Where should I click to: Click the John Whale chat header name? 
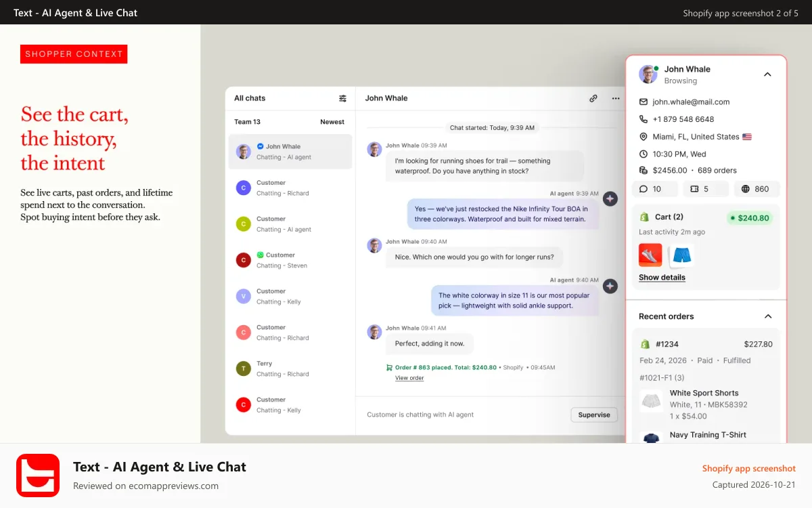(386, 98)
